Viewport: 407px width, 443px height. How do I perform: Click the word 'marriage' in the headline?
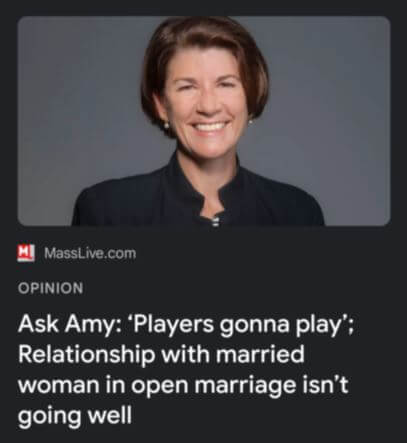[245, 386]
